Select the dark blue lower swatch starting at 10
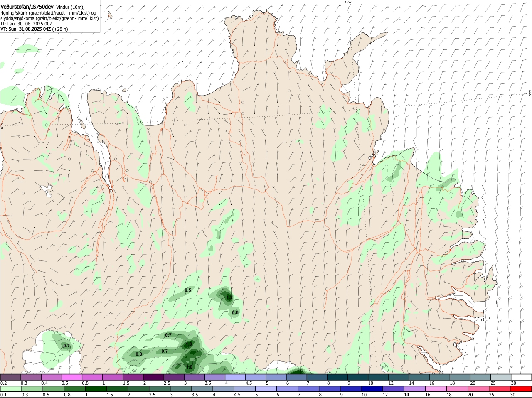The image size is (532, 398). [373, 389]
